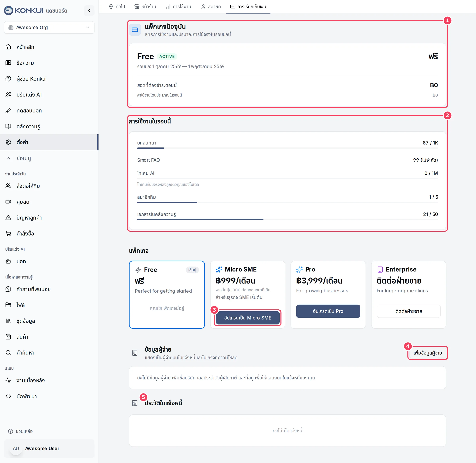Collapse menu with ย่อเมนู expander
Viewport: 476px width, 463px height.
coord(49,158)
